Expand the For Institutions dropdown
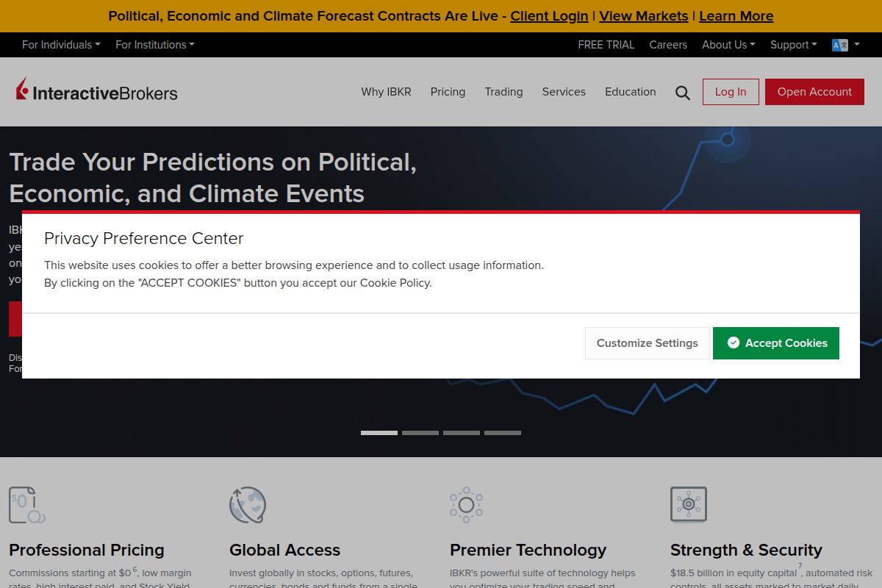 154,45
